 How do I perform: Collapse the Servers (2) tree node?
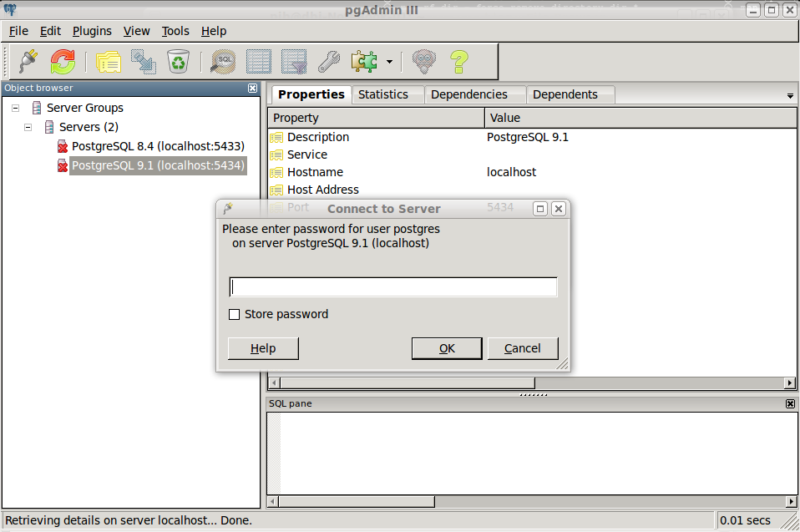(28, 126)
